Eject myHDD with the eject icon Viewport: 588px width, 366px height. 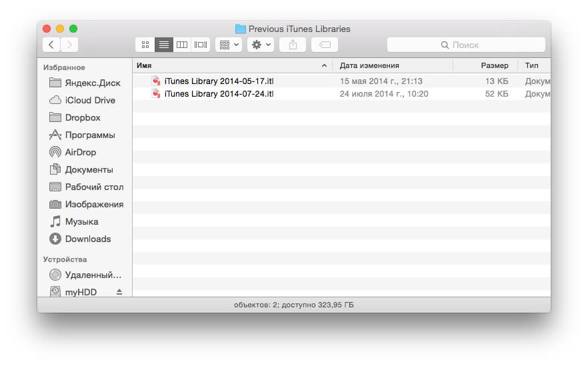[119, 292]
